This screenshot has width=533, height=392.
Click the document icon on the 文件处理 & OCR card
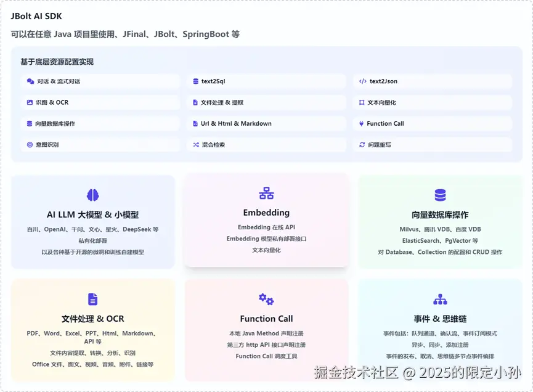93,299
